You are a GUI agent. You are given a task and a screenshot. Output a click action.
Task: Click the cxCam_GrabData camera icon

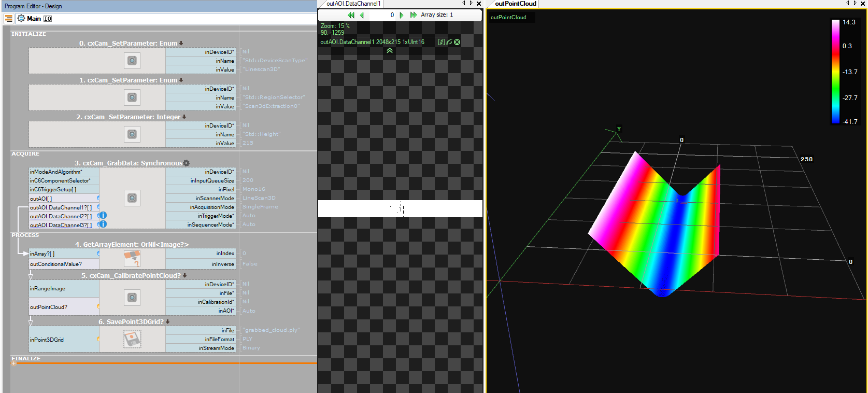pyautogui.click(x=132, y=198)
